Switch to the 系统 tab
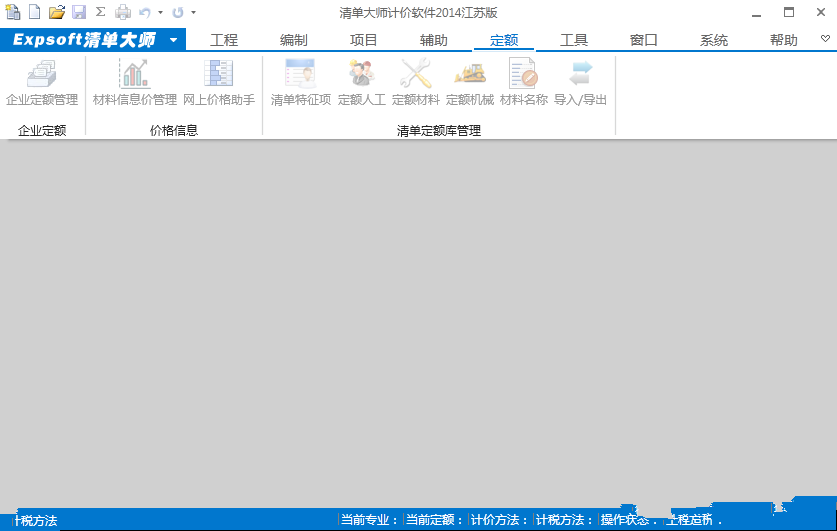 coord(714,40)
